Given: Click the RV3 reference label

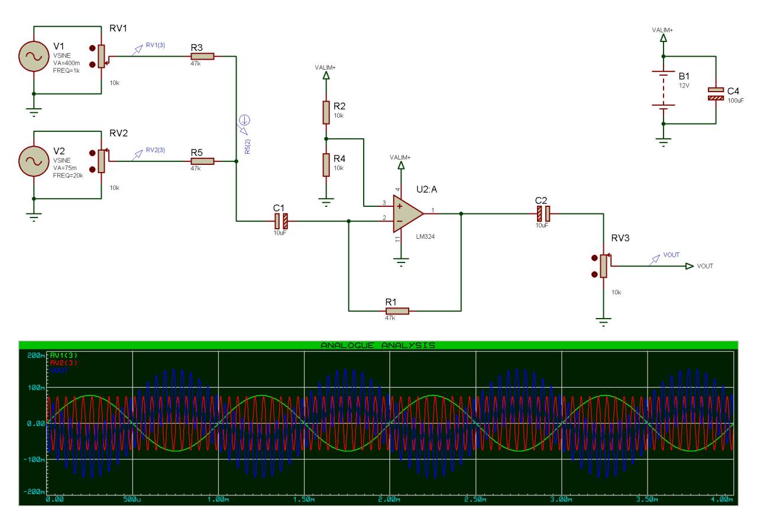Looking at the screenshot, I should [x=621, y=239].
